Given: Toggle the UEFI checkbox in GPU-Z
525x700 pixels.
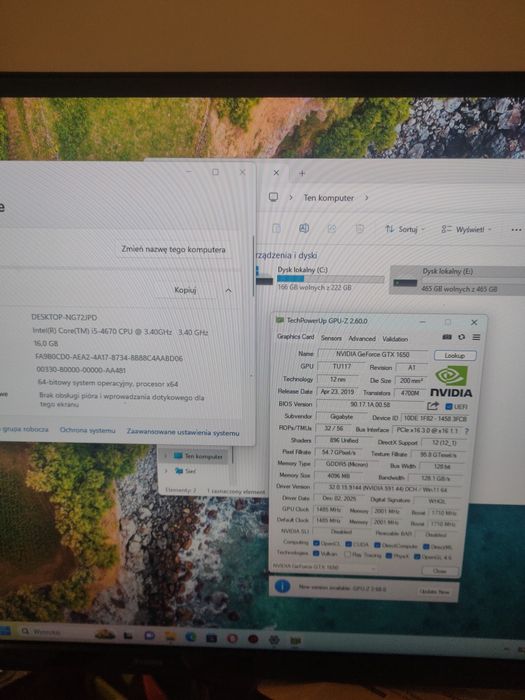Looking at the screenshot, I should click(449, 407).
